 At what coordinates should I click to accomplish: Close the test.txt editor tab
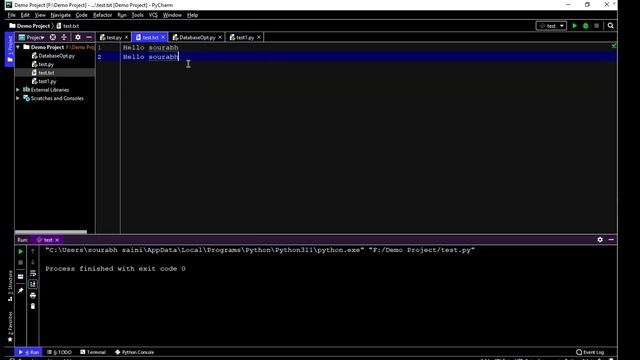coord(163,37)
